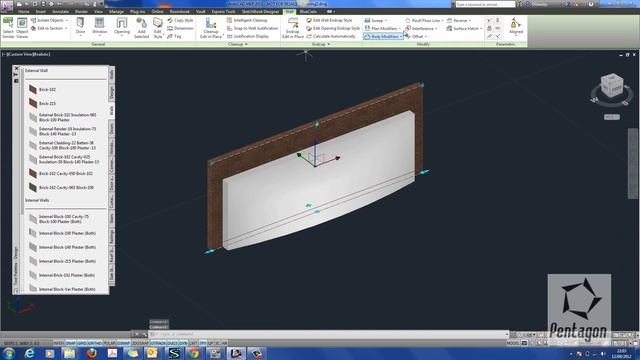Click the Add Selected tool
The width and height of the screenshot is (640, 360).
pyautogui.click(x=141, y=28)
